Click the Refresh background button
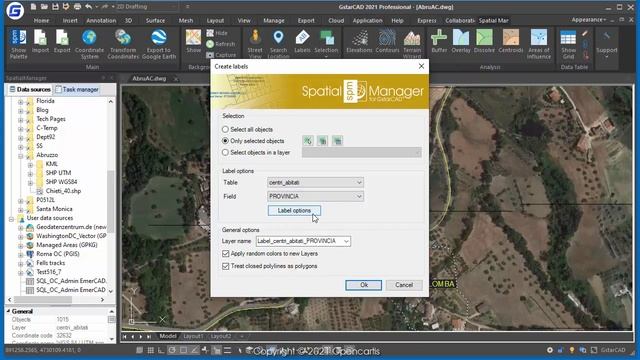The width and height of the screenshot is (640, 360). click(x=221, y=44)
